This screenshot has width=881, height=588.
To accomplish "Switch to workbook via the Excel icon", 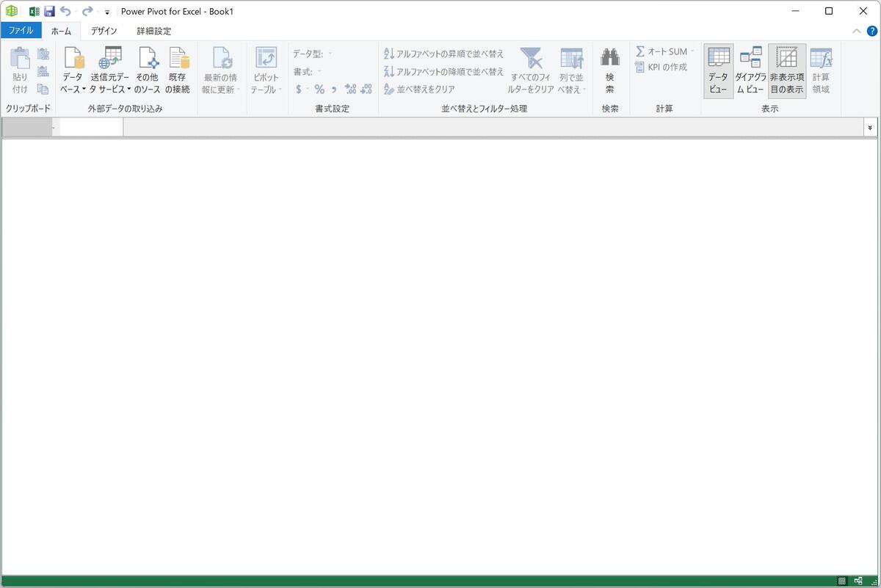I will [34, 11].
